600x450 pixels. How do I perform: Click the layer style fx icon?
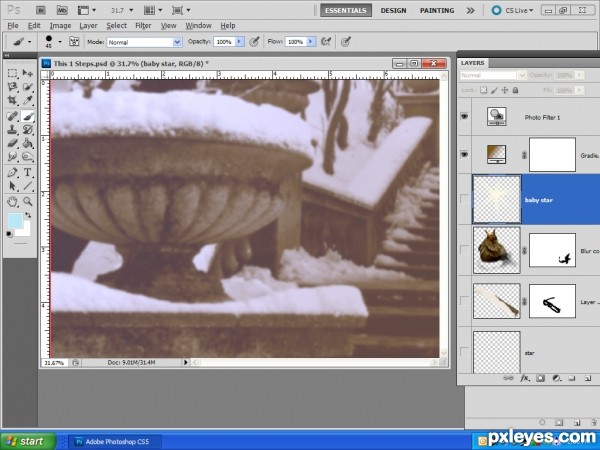click(x=525, y=378)
